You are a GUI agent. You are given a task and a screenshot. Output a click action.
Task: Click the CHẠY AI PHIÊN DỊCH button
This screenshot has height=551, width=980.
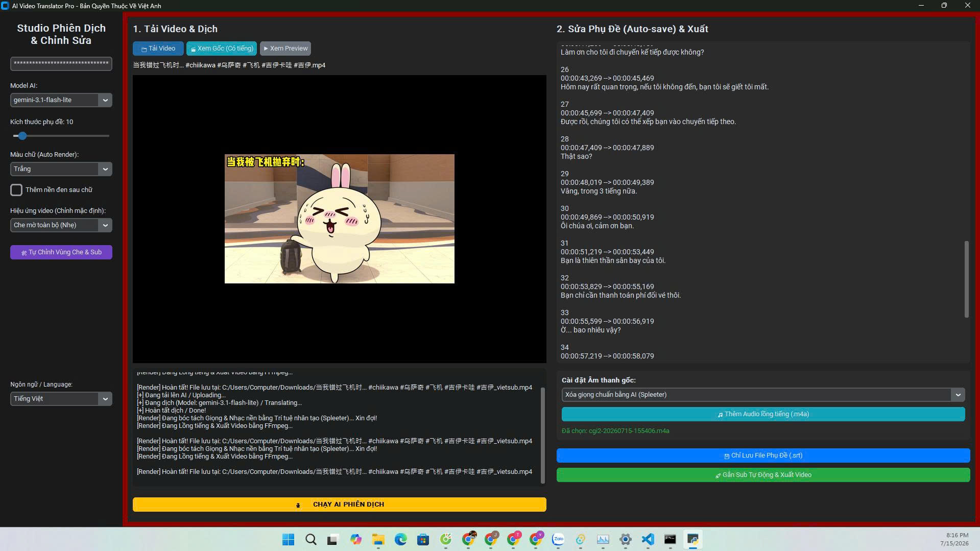point(340,505)
